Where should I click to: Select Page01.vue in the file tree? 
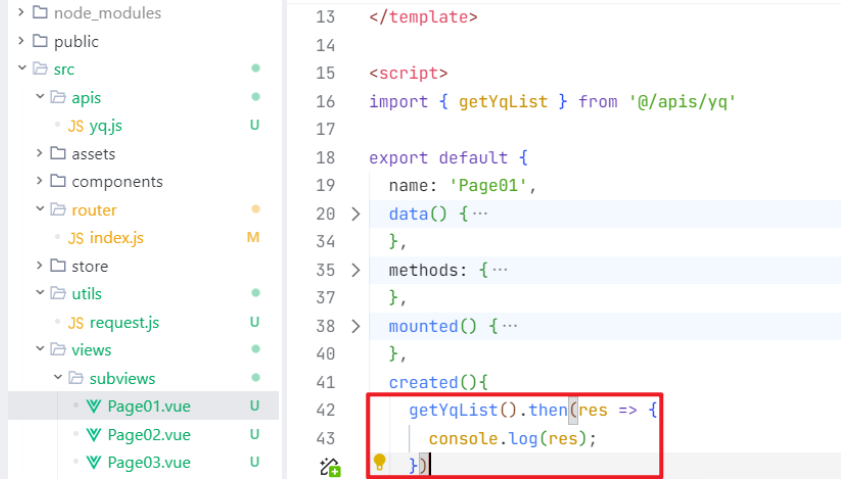click(149, 406)
